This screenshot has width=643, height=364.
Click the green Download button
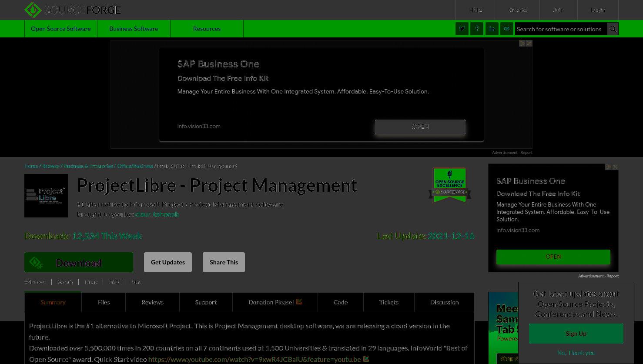[79, 262]
